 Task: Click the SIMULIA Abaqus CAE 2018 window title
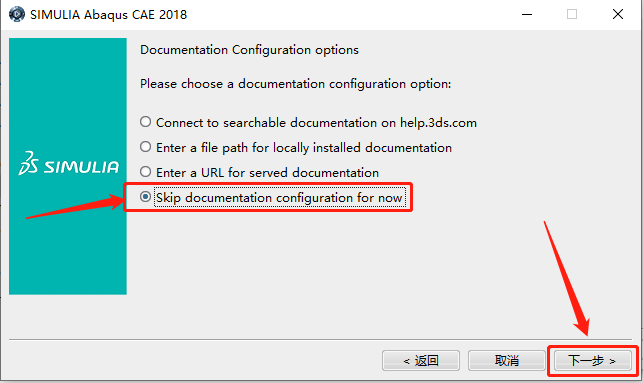pos(109,15)
